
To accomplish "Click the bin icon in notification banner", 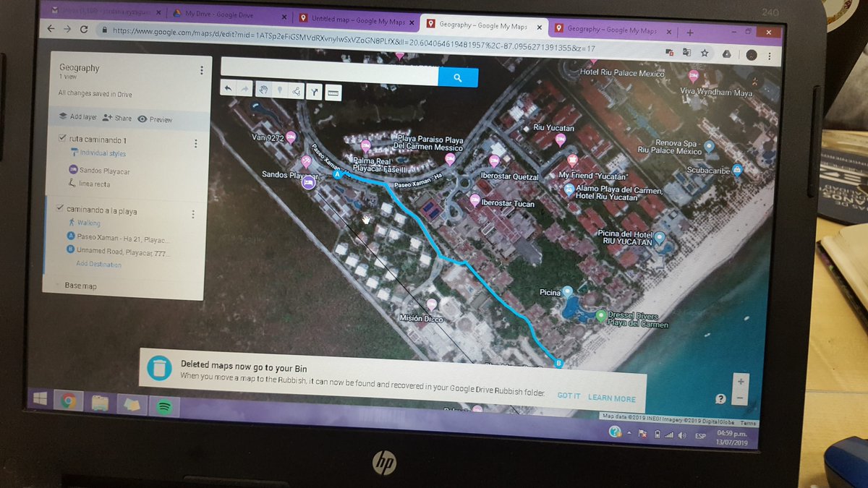I will point(159,368).
